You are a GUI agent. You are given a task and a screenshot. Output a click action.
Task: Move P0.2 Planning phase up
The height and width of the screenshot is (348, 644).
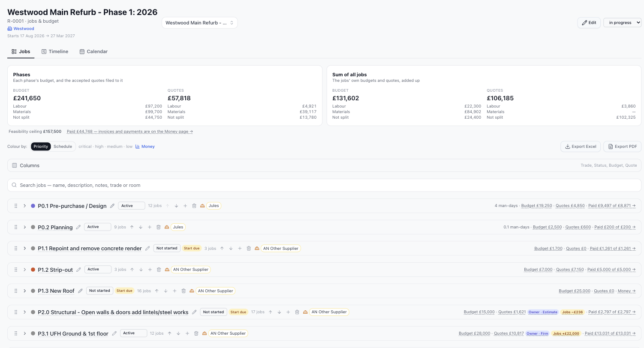point(132,227)
